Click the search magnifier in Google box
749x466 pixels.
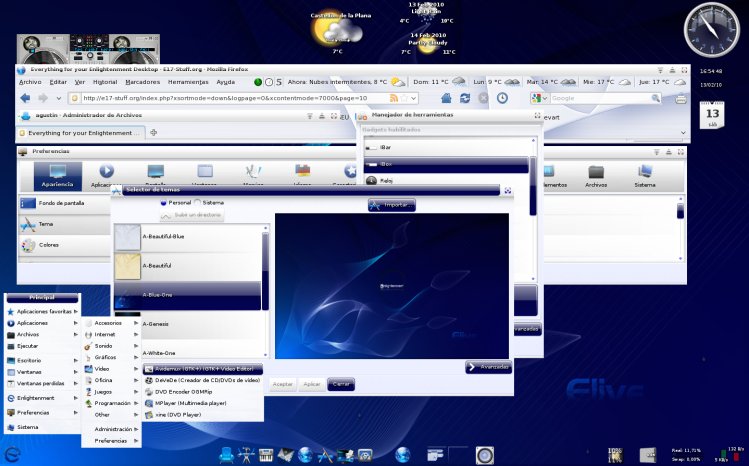click(655, 98)
